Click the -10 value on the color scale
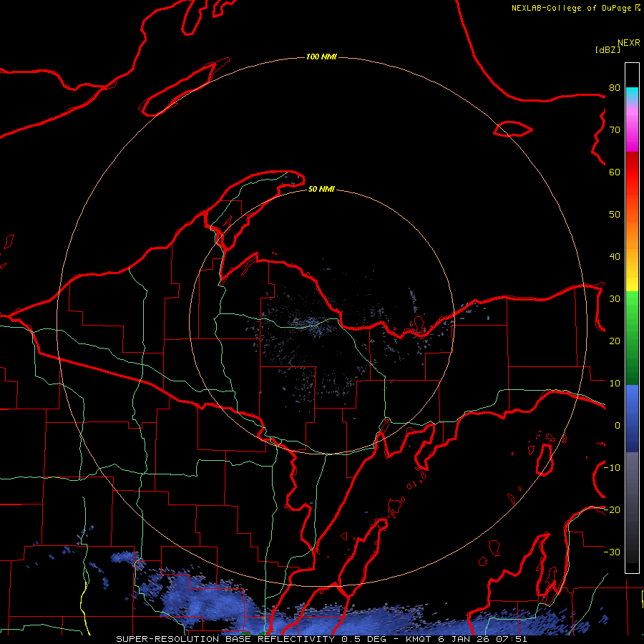The image size is (644, 644). (x=613, y=468)
